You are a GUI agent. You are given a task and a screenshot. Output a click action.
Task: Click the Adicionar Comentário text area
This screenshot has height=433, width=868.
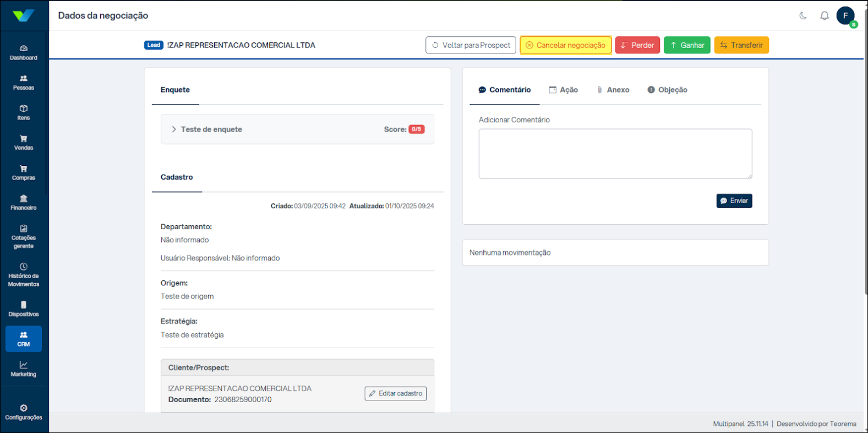click(615, 154)
